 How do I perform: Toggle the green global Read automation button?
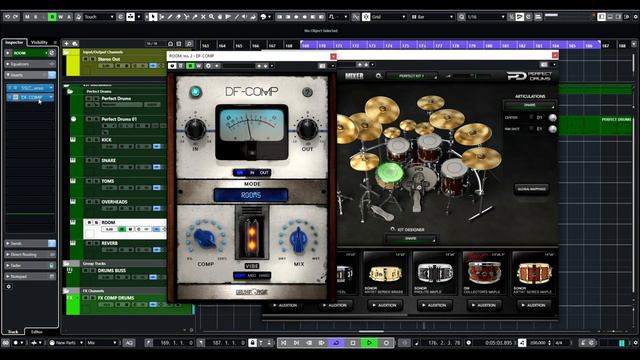(52, 17)
